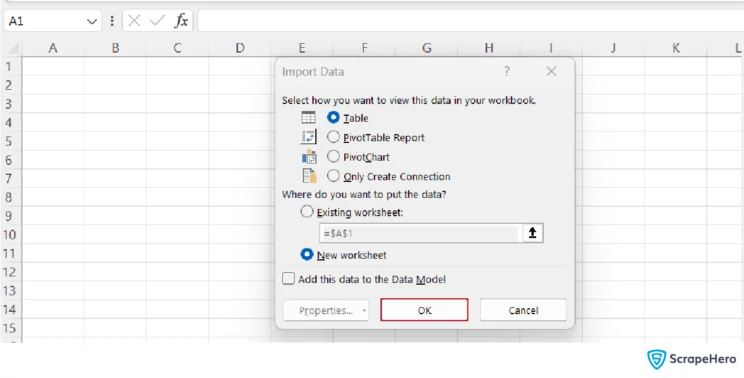Screen dimensions: 744x378
Task: Choose Only Create Connection
Action: pyautogui.click(x=334, y=175)
